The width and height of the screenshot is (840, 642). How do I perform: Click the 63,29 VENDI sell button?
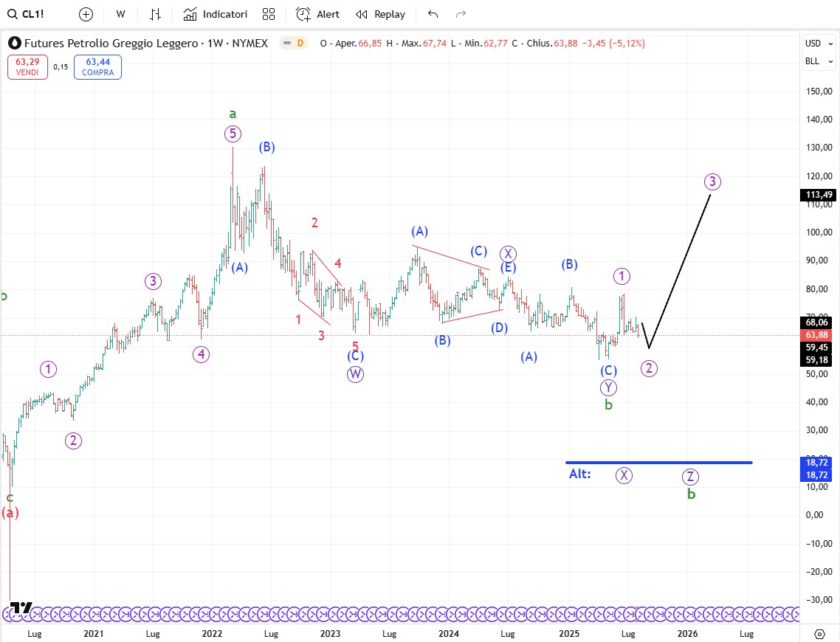(27, 67)
